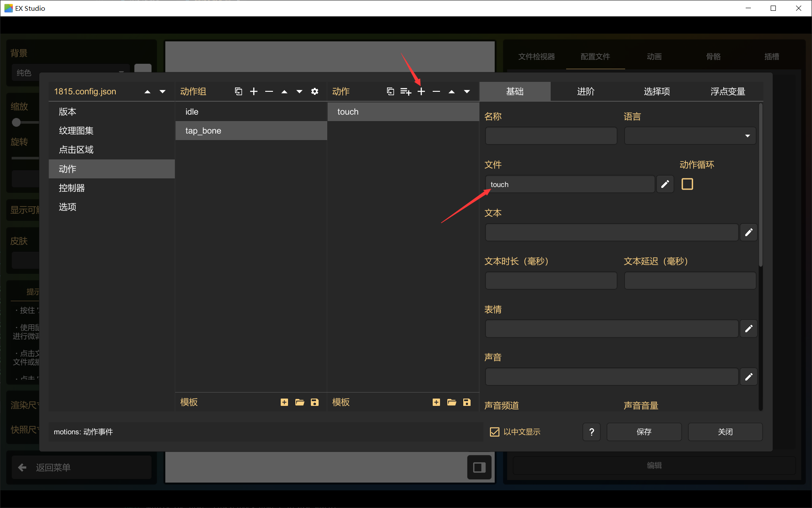The width and height of the screenshot is (812, 508).
Task: Switch to next config file with down arrow
Action: (x=162, y=91)
